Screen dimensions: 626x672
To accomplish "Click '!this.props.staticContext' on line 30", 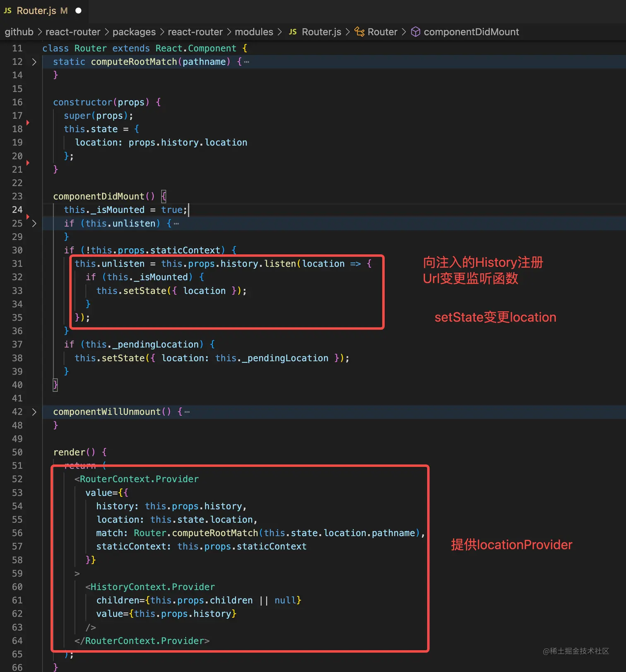I will (x=153, y=250).
